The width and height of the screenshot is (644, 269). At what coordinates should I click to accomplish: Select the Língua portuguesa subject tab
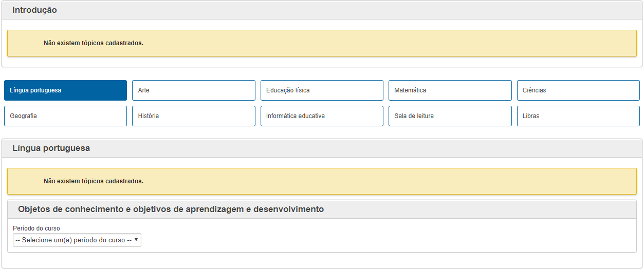(x=65, y=90)
